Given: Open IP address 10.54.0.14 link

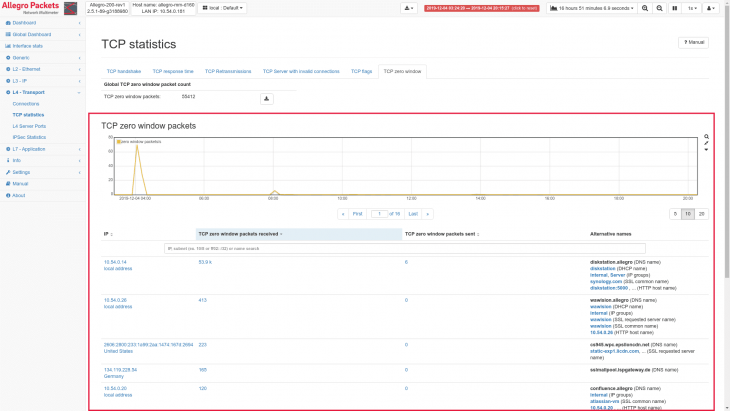Looking at the screenshot, I should tap(115, 262).
